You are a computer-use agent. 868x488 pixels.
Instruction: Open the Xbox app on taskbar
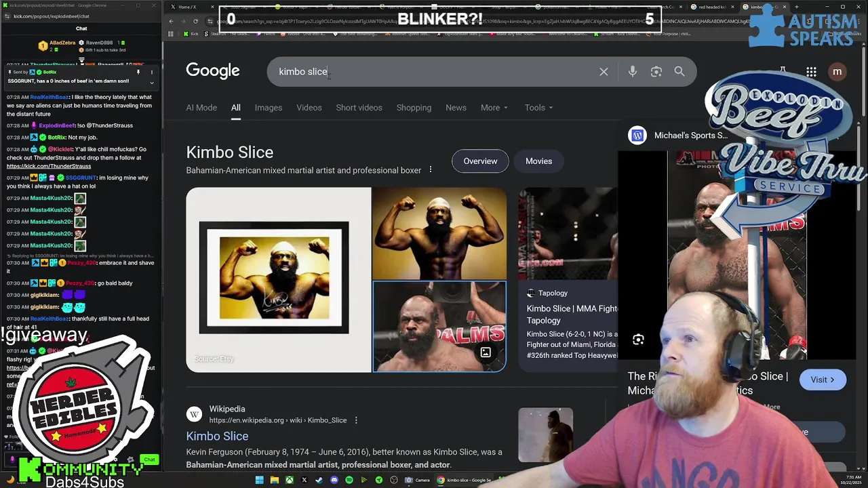290,480
